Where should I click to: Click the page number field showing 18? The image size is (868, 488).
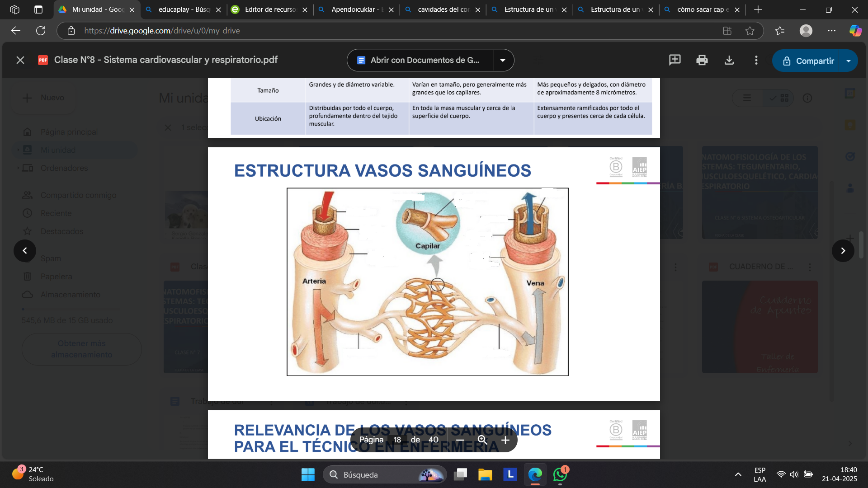coord(397,440)
